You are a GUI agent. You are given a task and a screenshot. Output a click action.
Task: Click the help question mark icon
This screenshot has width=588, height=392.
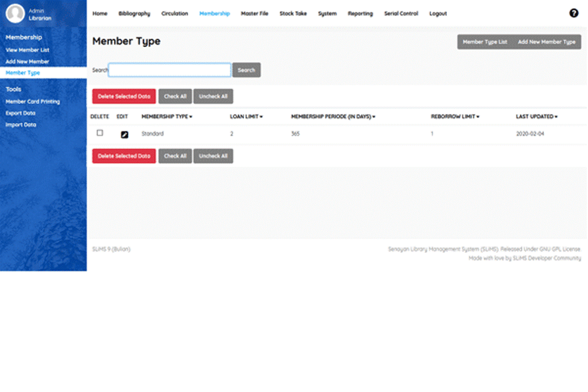click(574, 12)
